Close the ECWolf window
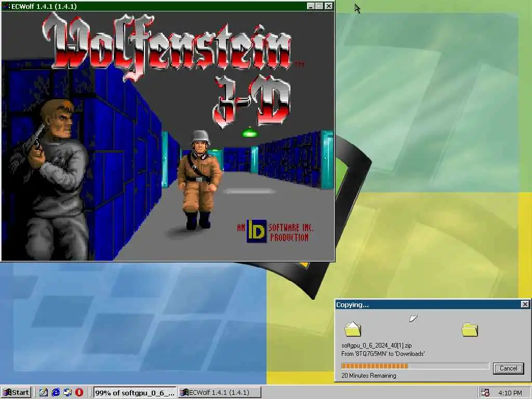532x399 pixels. coord(329,6)
